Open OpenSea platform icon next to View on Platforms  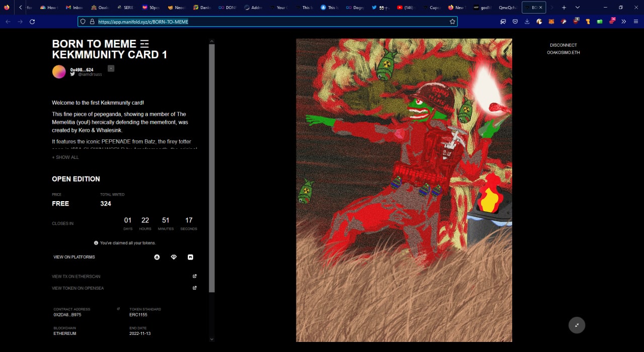pyautogui.click(x=157, y=257)
